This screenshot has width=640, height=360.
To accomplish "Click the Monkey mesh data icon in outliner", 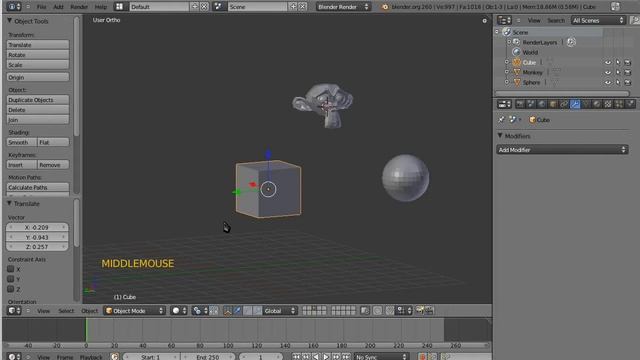I will (556, 72).
